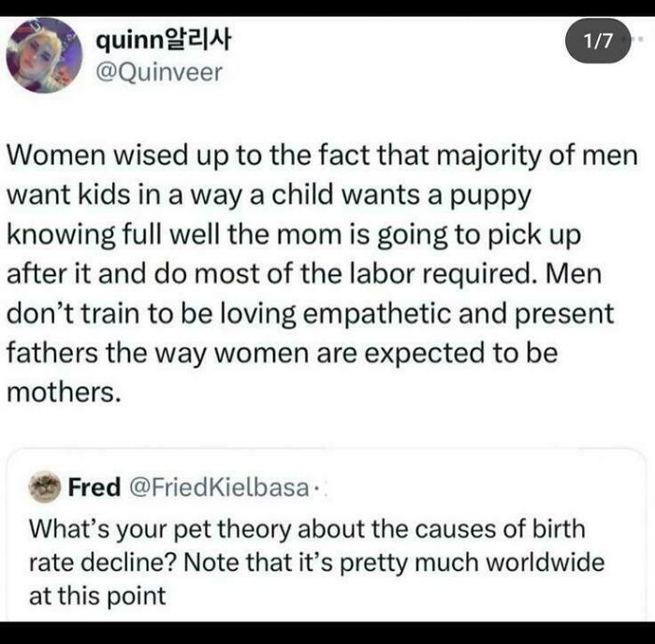Open Fred's display name in quoted tweet
The height and width of the screenshot is (644, 655).
[x=94, y=487]
